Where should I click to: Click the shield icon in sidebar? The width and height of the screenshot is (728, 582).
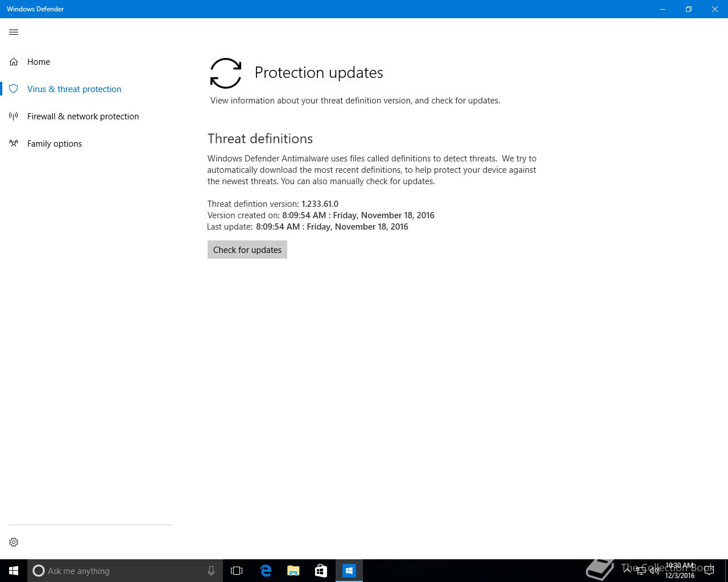[14, 89]
